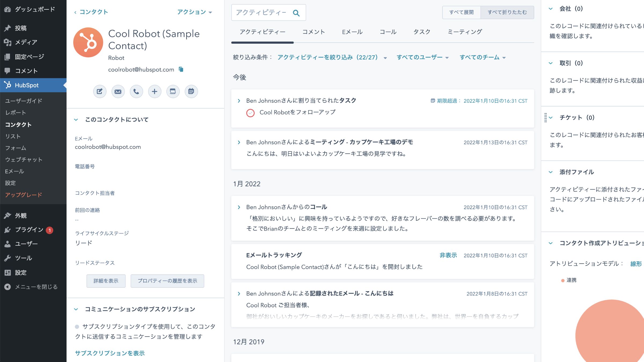Open アクション dropdown menu
The height and width of the screenshot is (362, 644).
tap(195, 12)
